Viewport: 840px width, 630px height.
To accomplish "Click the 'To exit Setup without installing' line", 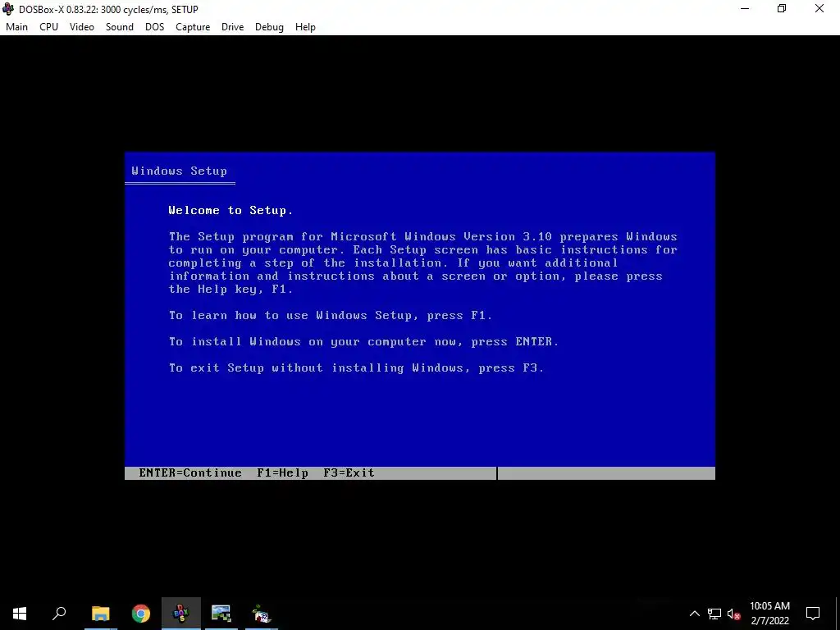I will (356, 368).
